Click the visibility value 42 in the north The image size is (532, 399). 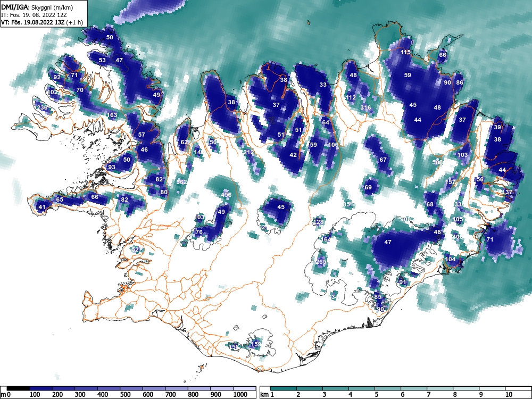point(293,155)
